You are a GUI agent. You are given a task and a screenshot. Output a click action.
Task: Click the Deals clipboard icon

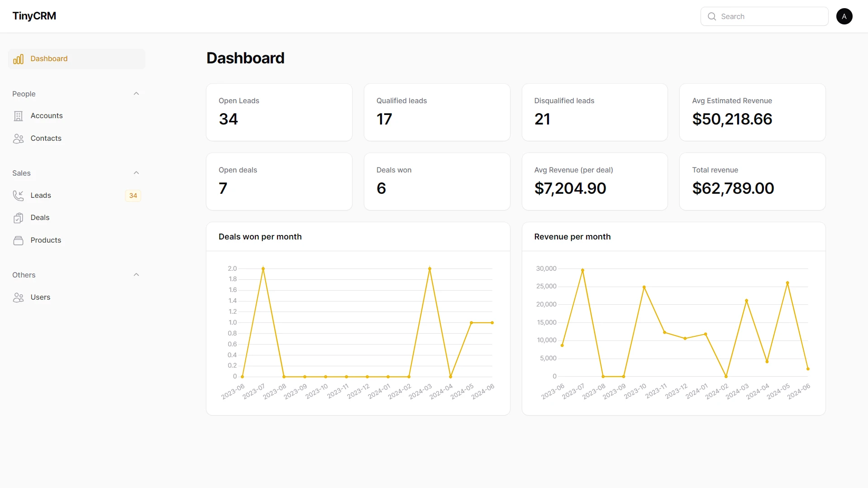point(18,218)
